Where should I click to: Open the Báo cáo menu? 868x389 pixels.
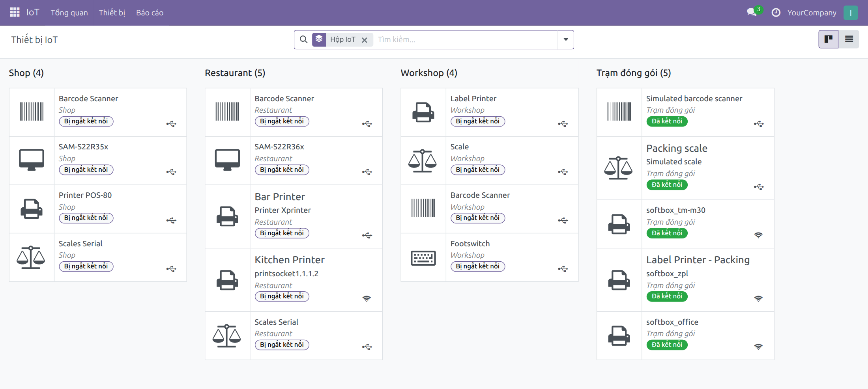(150, 13)
